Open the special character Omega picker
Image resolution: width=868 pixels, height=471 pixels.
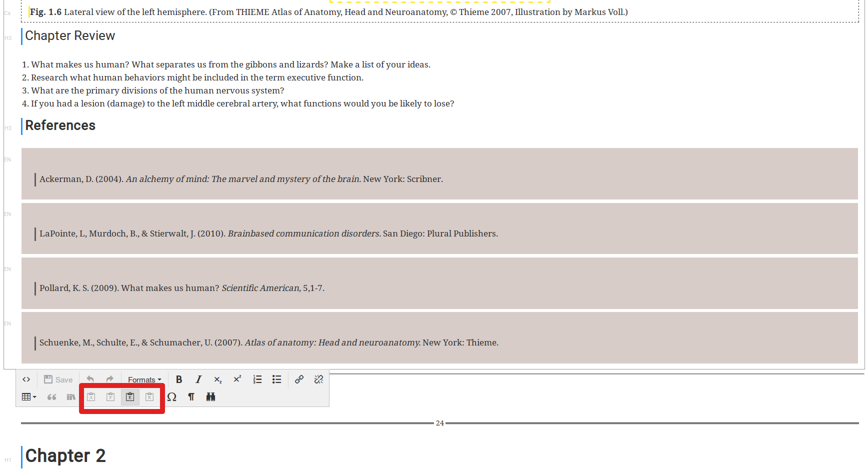[172, 397]
